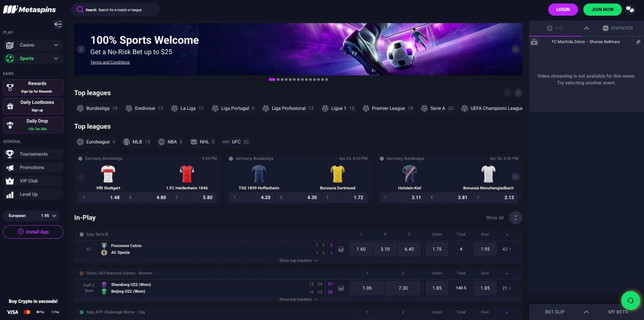
Task: Click the Rewards icon
Action: tap(10, 87)
